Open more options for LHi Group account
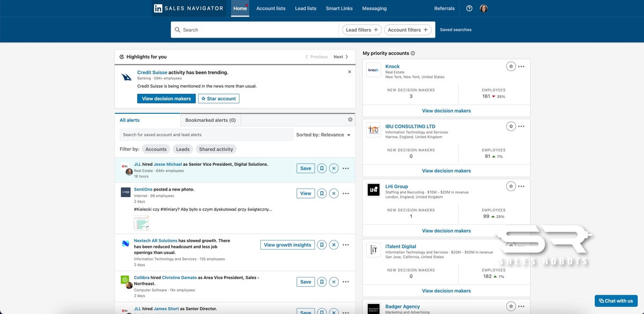Image resolution: width=644 pixels, height=314 pixels. (x=521, y=186)
